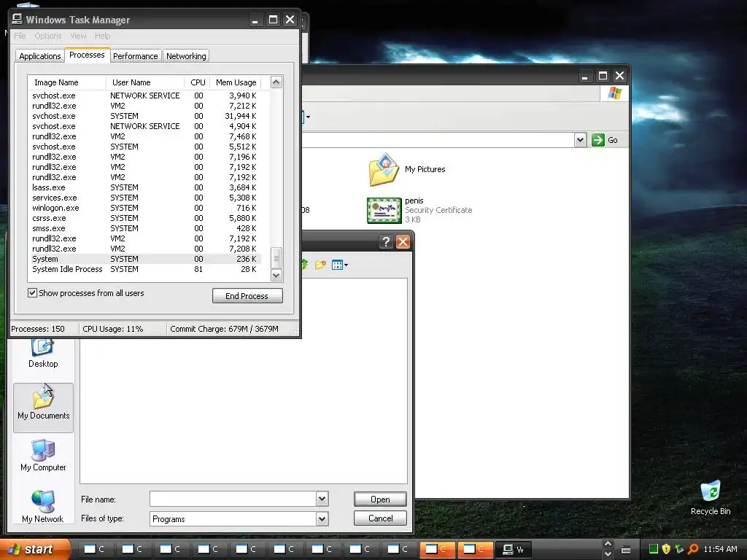Click the network tray icon beside the shield
The width and height of the screenshot is (747, 560).
(679, 549)
